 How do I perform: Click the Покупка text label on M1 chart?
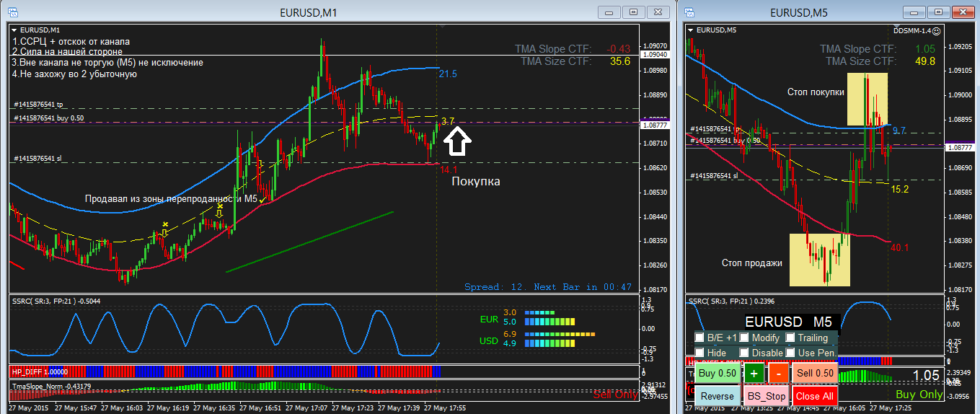[x=476, y=182]
